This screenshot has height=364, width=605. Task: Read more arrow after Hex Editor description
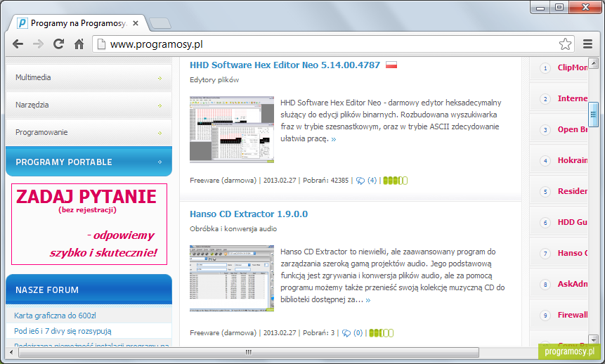(x=334, y=139)
